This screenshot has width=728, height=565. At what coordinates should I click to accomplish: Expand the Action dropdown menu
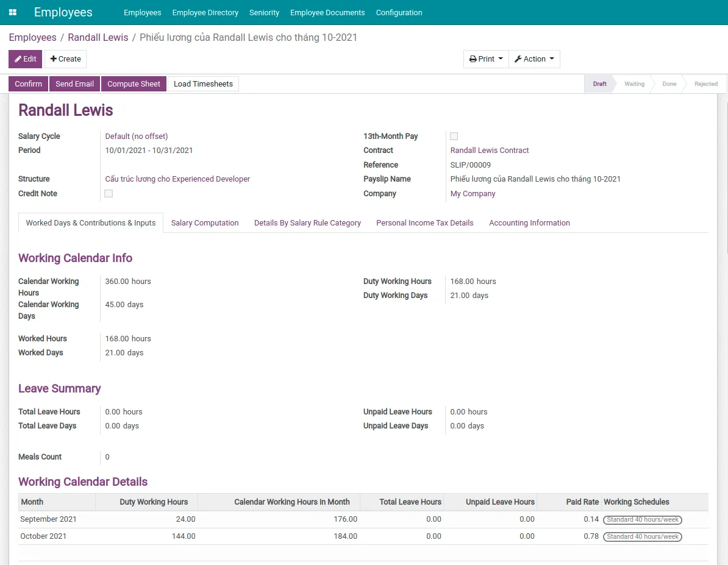(x=534, y=59)
